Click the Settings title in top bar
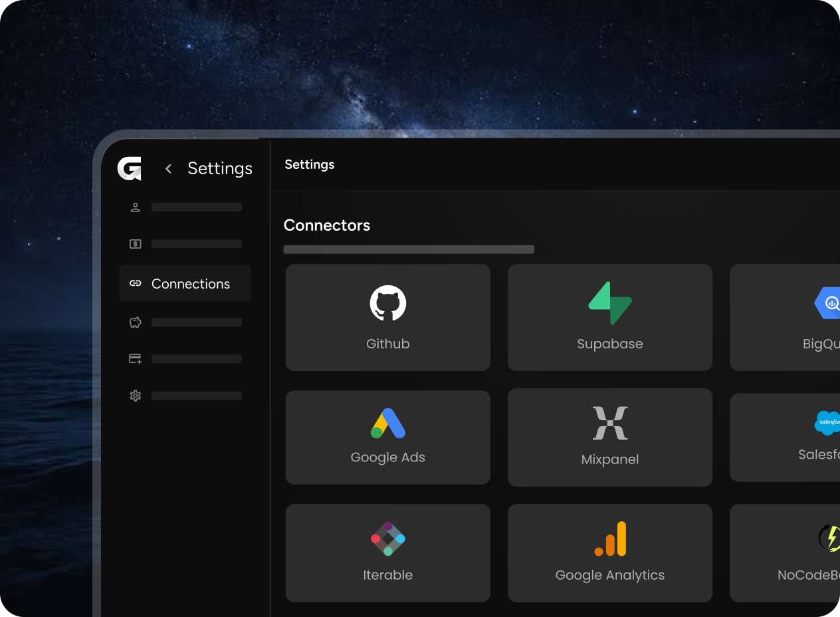Viewport: 840px width, 617px height. 310,164
